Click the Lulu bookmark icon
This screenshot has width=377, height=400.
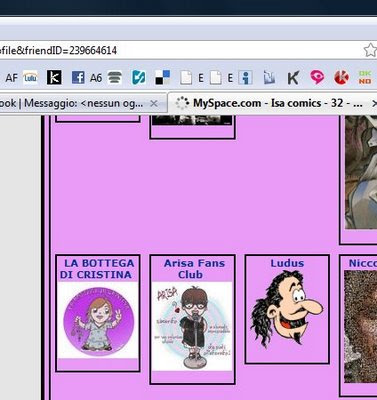click(x=30, y=78)
